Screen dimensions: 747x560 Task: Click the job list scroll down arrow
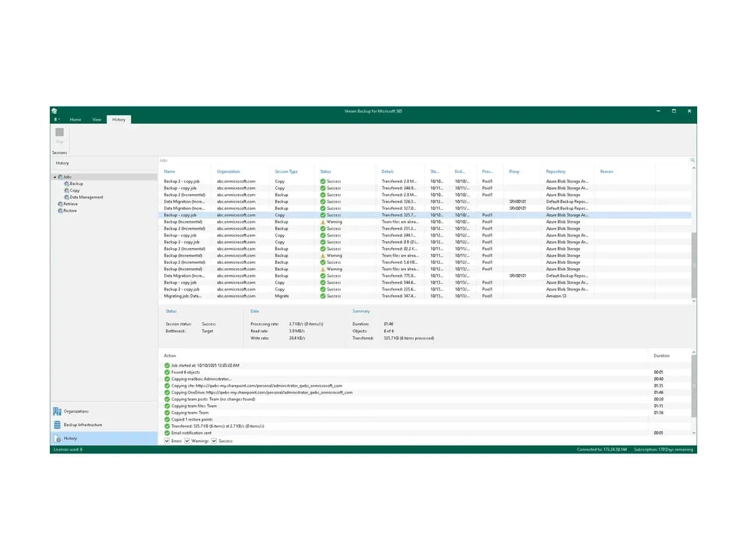click(x=694, y=300)
